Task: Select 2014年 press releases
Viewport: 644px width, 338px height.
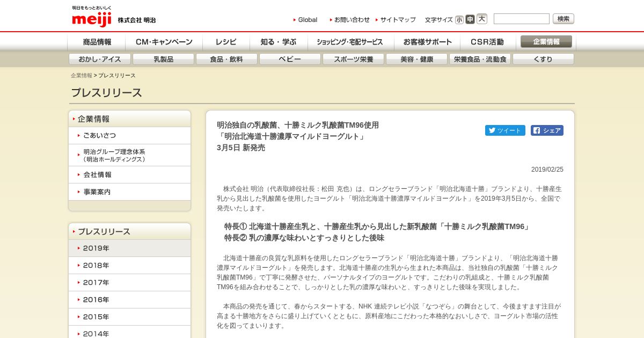Action: tap(130, 333)
